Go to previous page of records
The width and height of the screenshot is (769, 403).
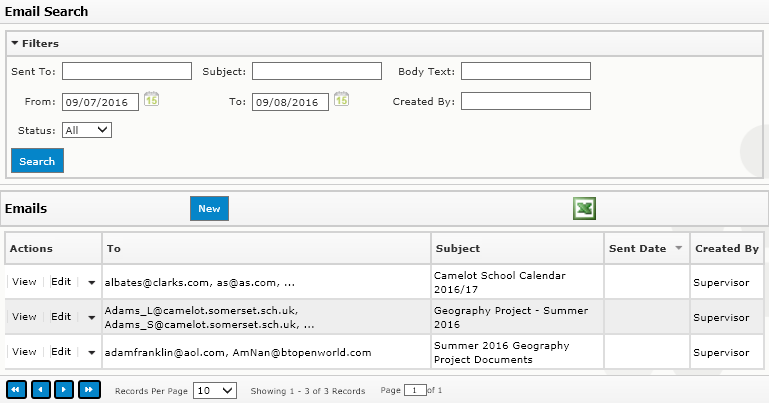tap(41, 390)
